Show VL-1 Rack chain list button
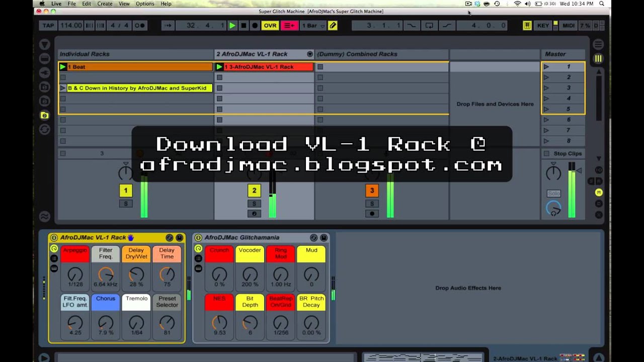The image size is (644, 362). [54, 258]
